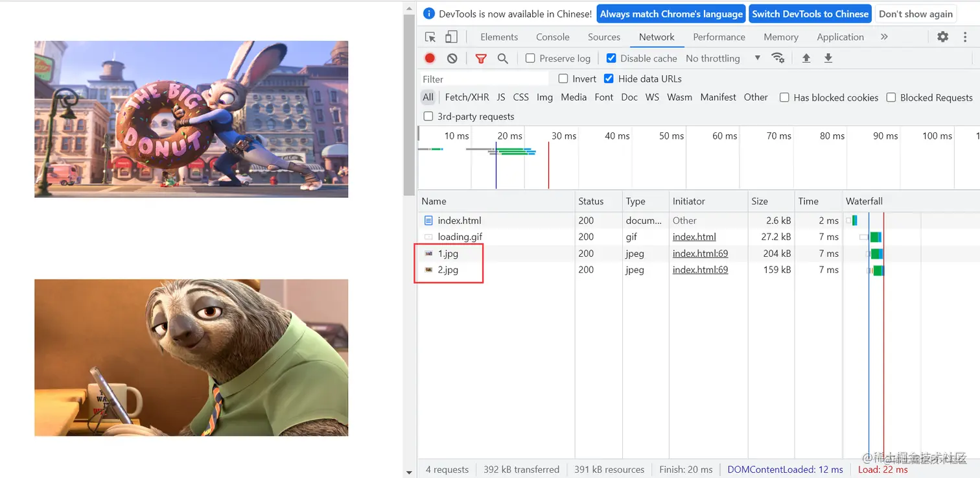
Task: Filter requests by Font
Action: [x=603, y=97]
